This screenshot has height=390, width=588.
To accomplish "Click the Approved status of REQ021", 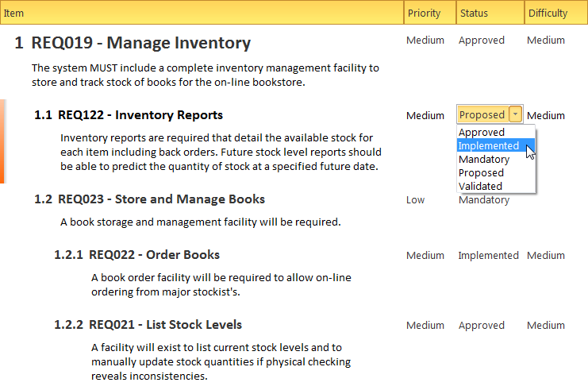I will (x=481, y=326).
